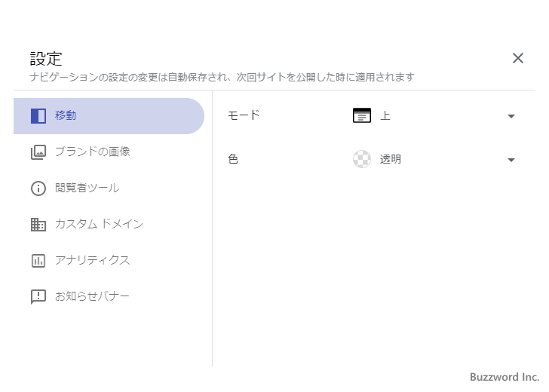The image size is (549, 392).
Task: Click the transparent checkerboard color swatch
Action: pyautogui.click(x=362, y=159)
